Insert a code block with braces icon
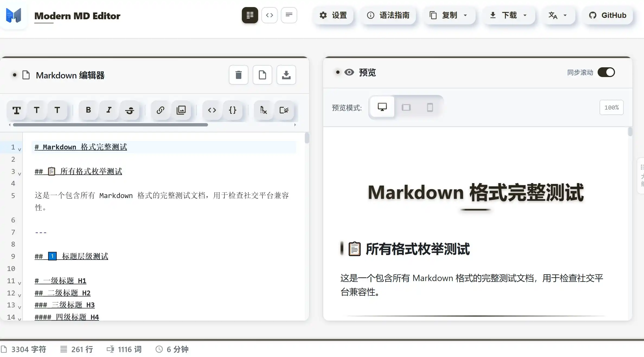The width and height of the screenshot is (644, 357). pos(233,110)
